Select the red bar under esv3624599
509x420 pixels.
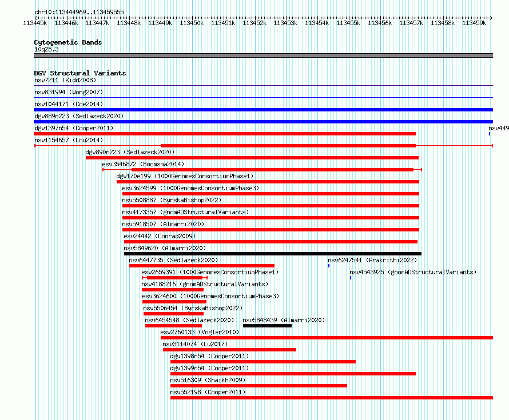point(271,194)
